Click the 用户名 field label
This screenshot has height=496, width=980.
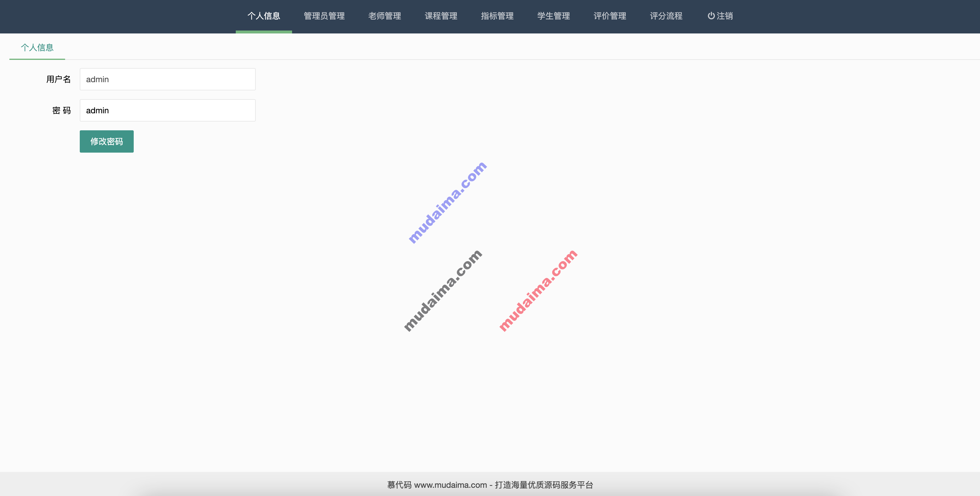(58, 79)
